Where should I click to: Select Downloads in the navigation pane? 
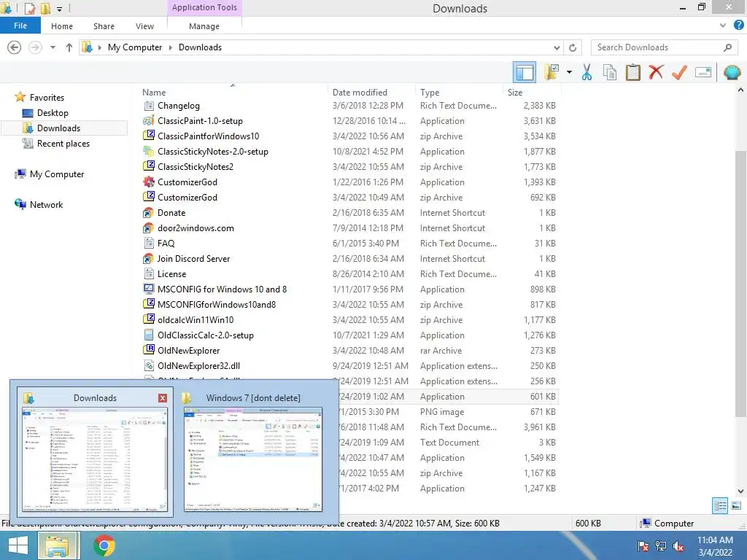point(58,128)
